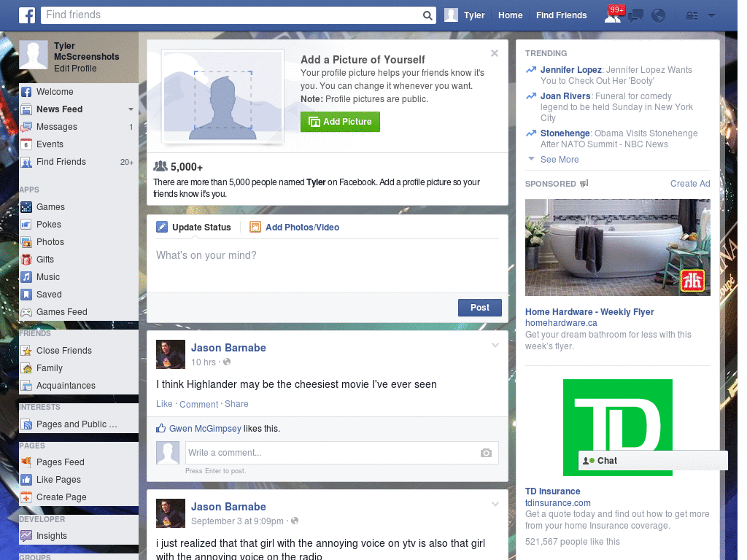This screenshot has height=560, width=747.
Task: Open the Chat bar
Action: pos(653,461)
